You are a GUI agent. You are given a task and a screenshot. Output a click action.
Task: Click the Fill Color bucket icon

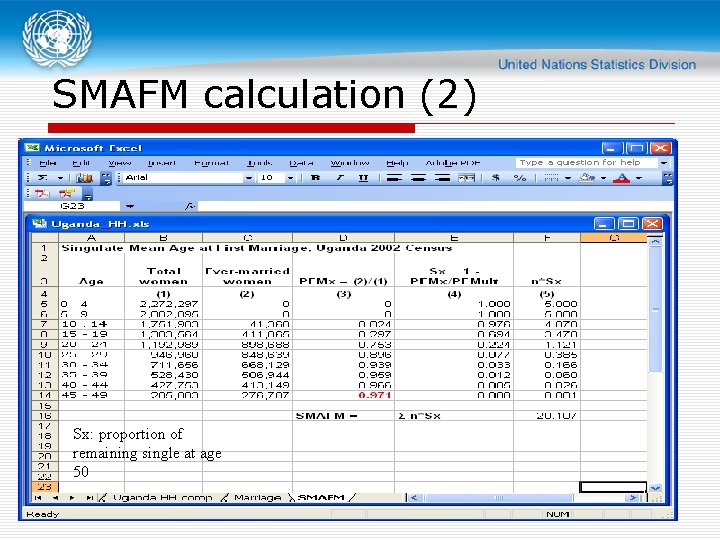tap(587, 178)
